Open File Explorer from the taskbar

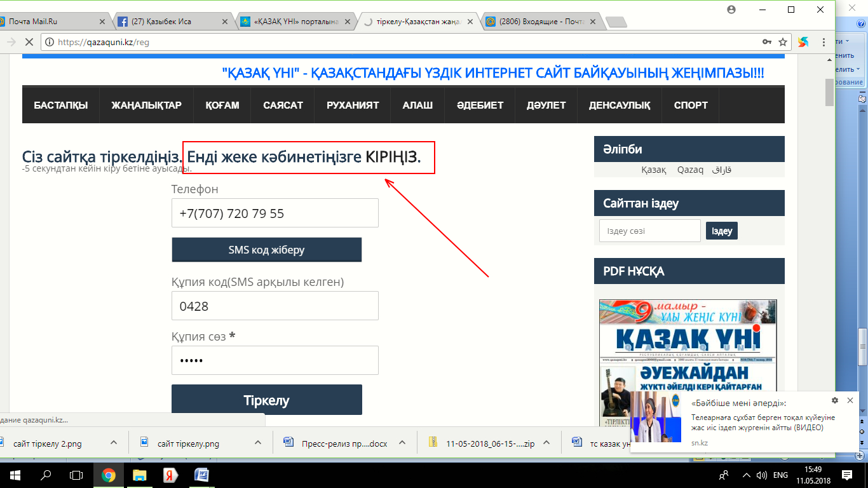coord(139,475)
